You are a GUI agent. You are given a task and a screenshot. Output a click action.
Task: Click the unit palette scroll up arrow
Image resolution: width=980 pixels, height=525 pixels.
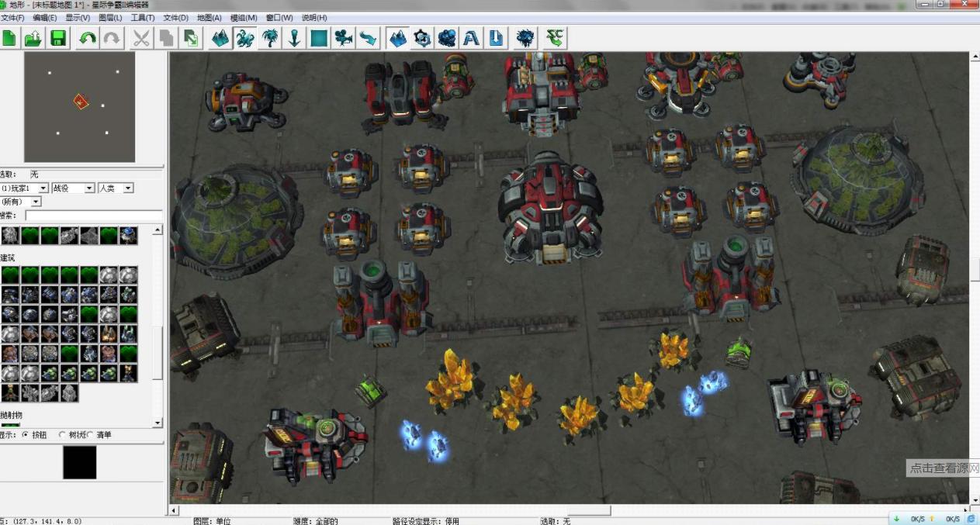[158, 230]
